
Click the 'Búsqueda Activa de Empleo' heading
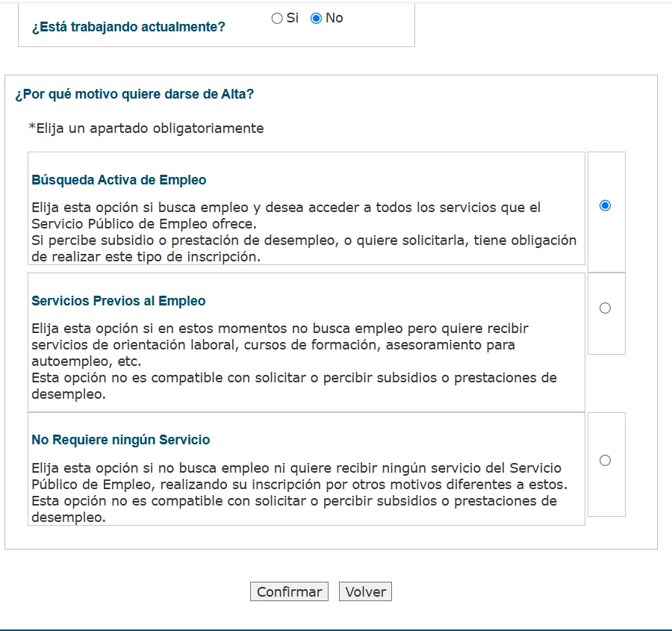[x=119, y=180]
